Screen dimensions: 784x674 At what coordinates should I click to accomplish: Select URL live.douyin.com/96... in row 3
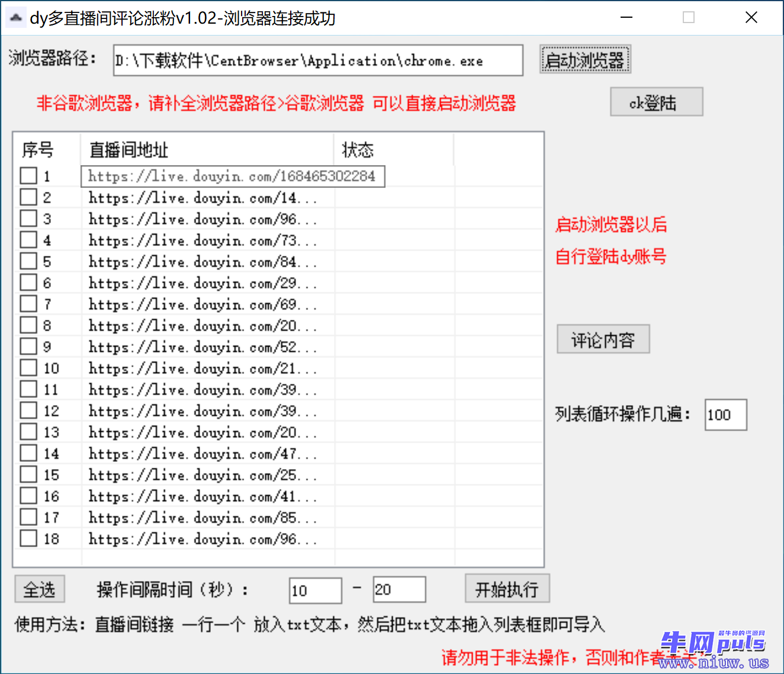(203, 219)
